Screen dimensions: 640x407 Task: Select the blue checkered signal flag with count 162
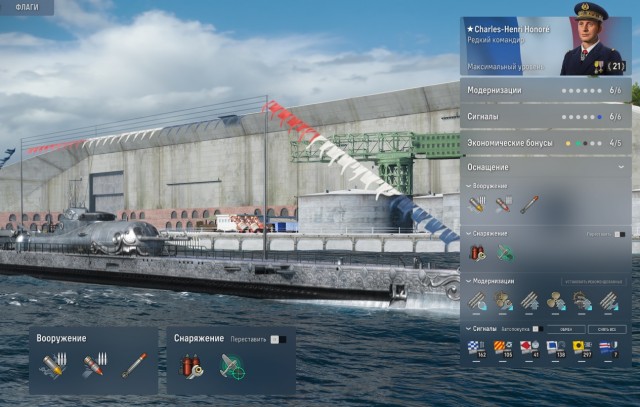tap(477, 349)
